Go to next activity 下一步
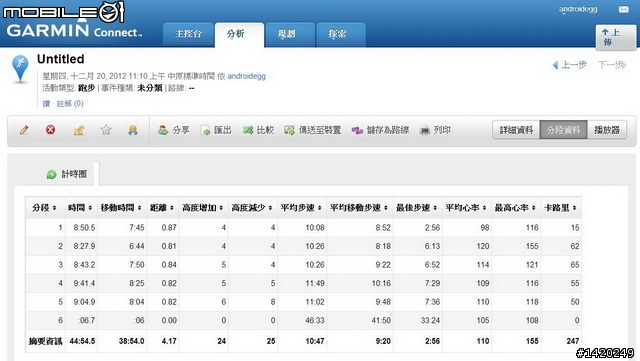640x361 pixels. [x=612, y=65]
